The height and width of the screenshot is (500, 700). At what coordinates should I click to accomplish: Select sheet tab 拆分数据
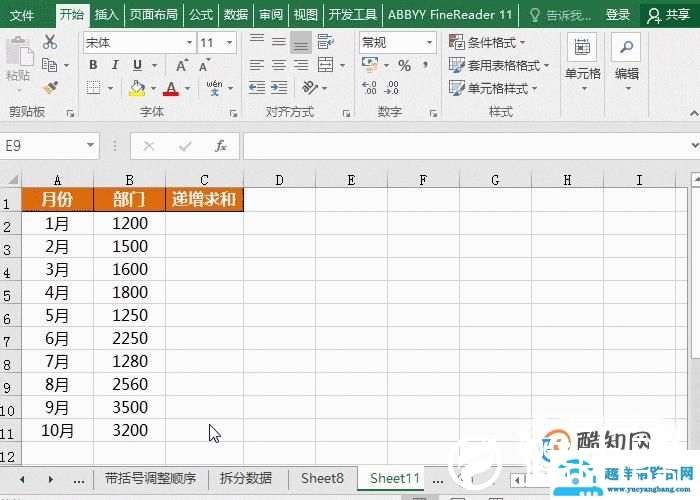click(246, 478)
